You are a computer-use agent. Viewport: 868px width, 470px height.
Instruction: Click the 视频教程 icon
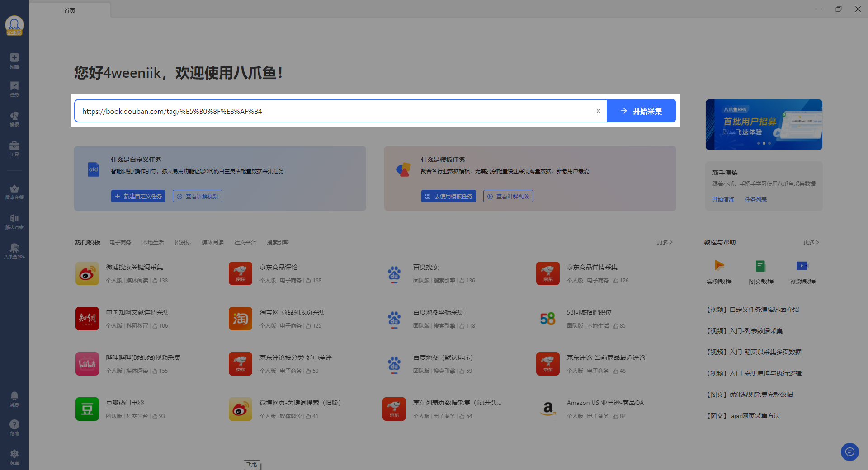click(x=802, y=272)
